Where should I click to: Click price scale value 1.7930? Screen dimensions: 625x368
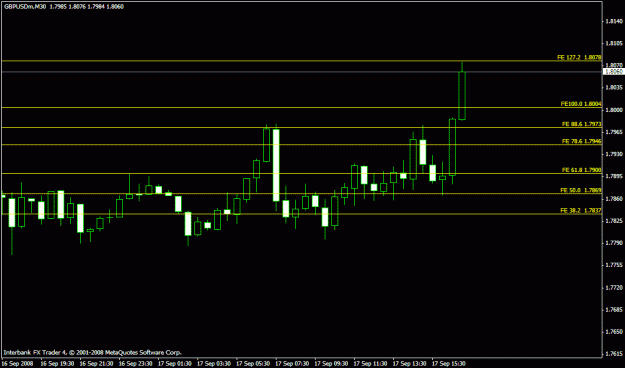pyautogui.click(x=614, y=154)
